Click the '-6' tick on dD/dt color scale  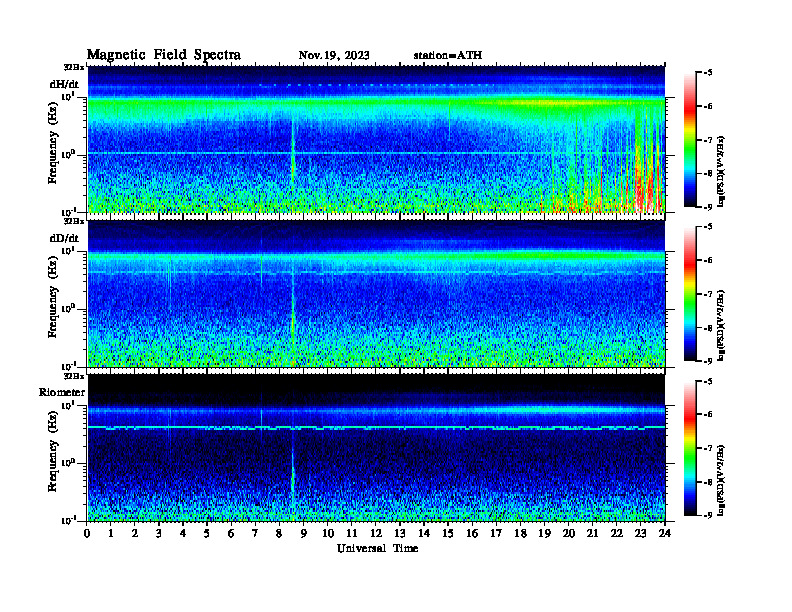(x=708, y=260)
